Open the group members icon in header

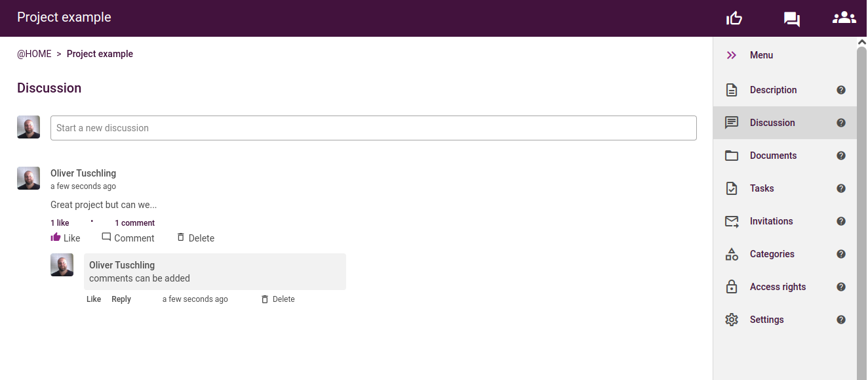click(844, 18)
